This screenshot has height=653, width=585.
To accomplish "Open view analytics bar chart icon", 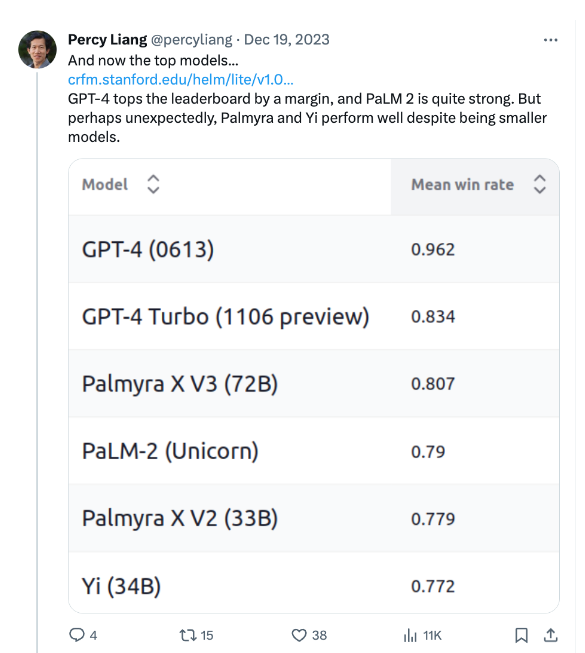I will click(x=410, y=636).
